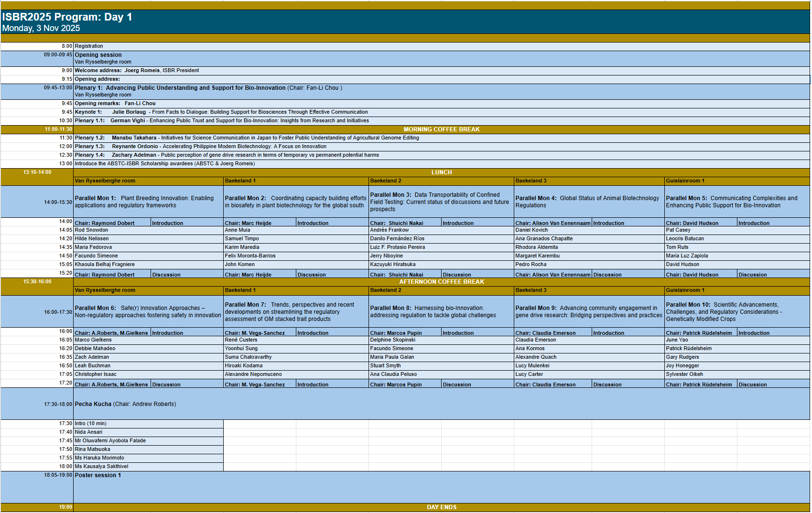Select Parallel Mon 1 Plant Breeding Innovation cell
Viewport: 812px width, 513px height.
click(x=148, y=202)
